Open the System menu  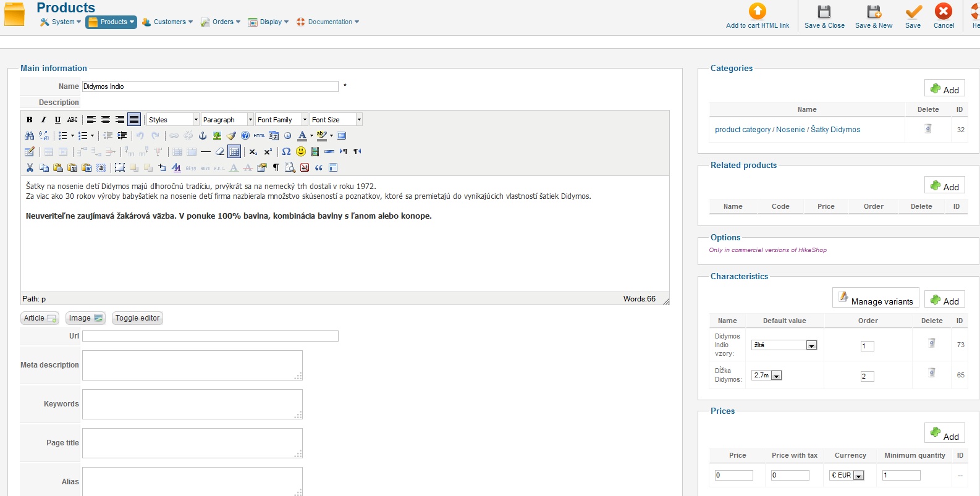61,22
